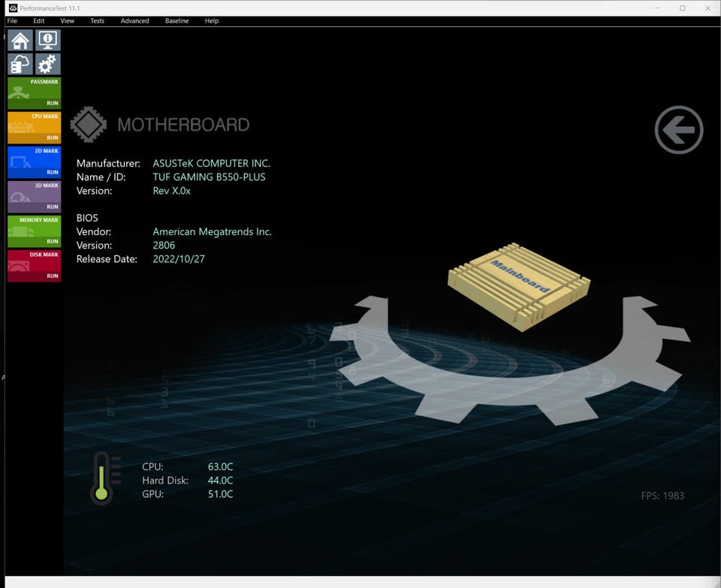Open the Help menu
Screen dimensions: 721x588
coord(212,21)
